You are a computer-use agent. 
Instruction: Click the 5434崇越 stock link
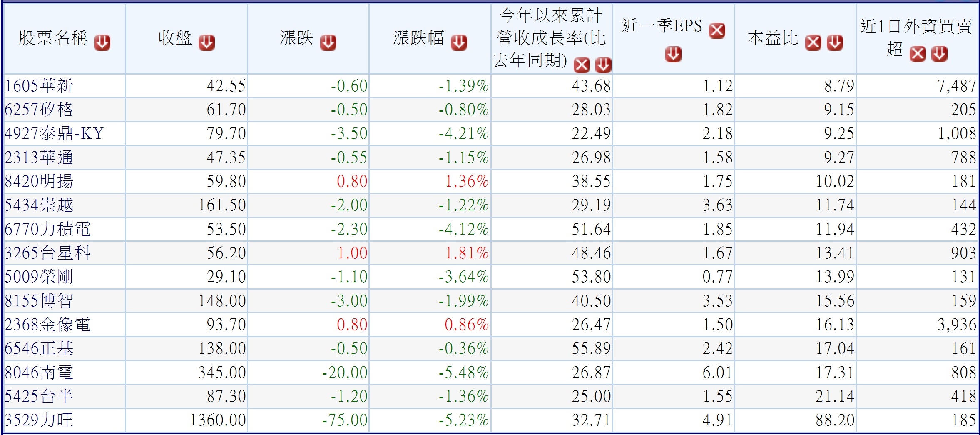(x=39, y=205)
